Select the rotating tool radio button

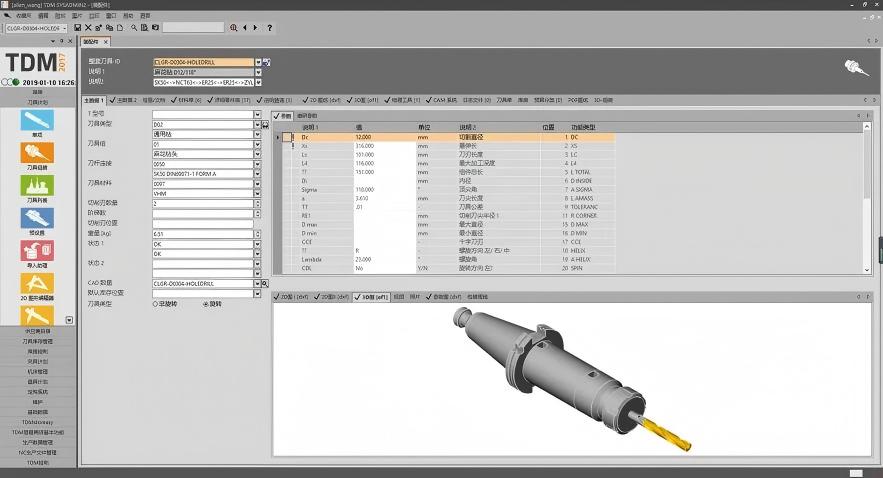[x=206, y=304]
